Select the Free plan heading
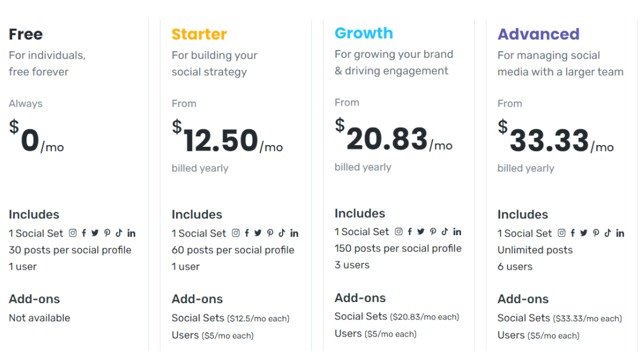Viewport: 644px width, 351px height. click(x=26, y=34)
